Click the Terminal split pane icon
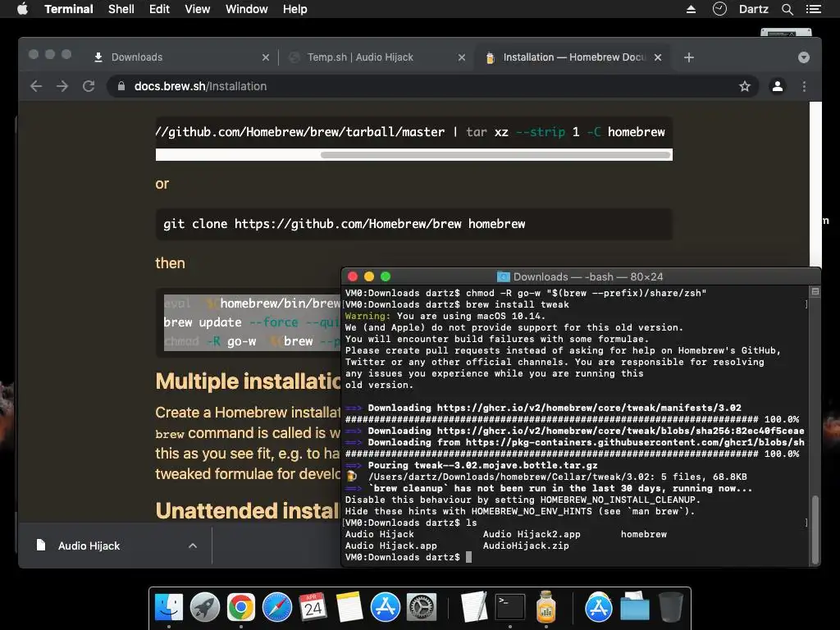The height and width of the screenshot is (630, 840). (x=815, y=292)
